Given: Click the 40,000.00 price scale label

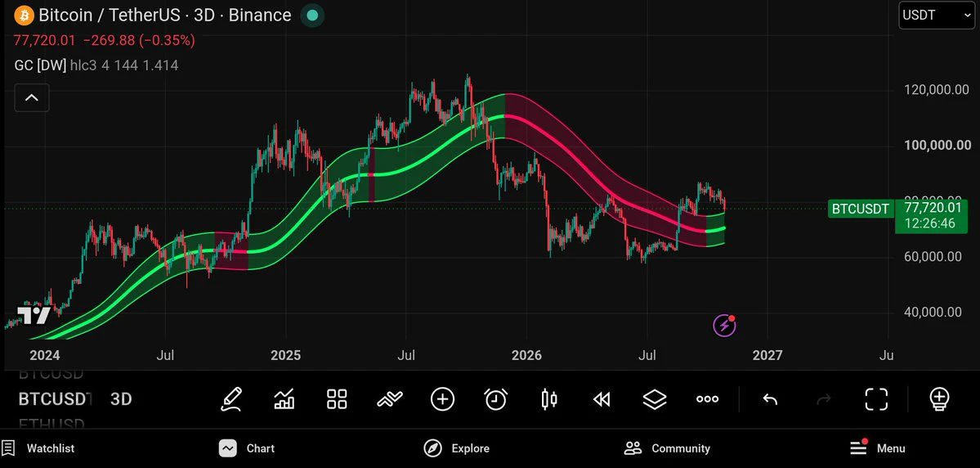Looking at the screenshot, I should (933, 313).
